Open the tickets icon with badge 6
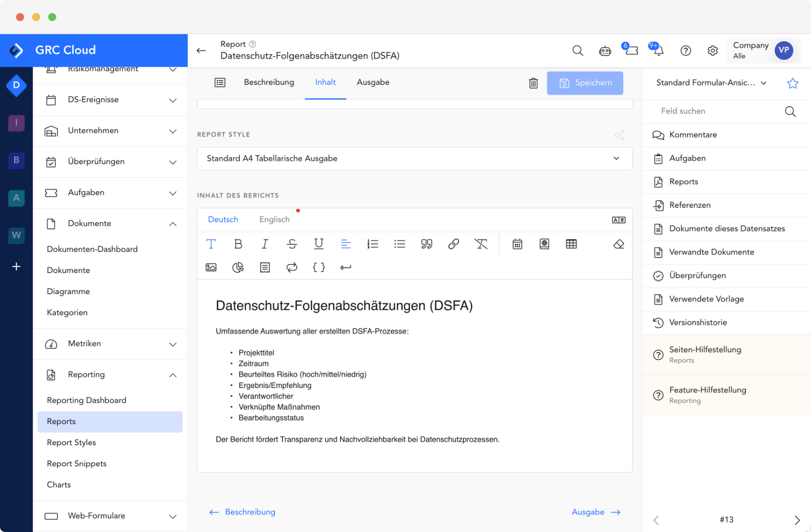Screen dimensions: 811x532 click(x=631, y=50)
